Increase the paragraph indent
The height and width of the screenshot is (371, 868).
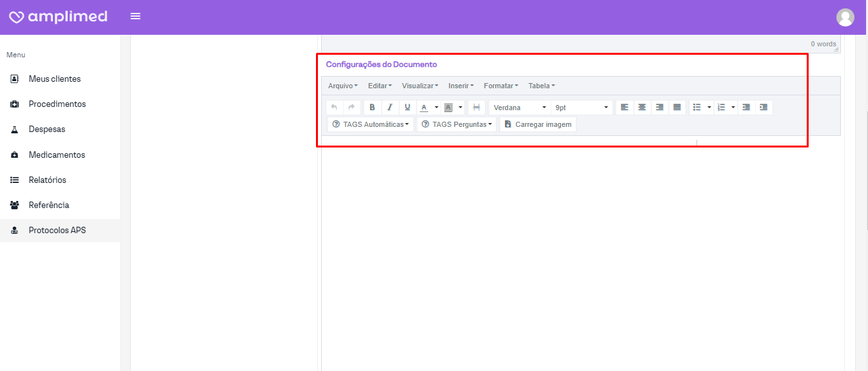coord(764,108)
